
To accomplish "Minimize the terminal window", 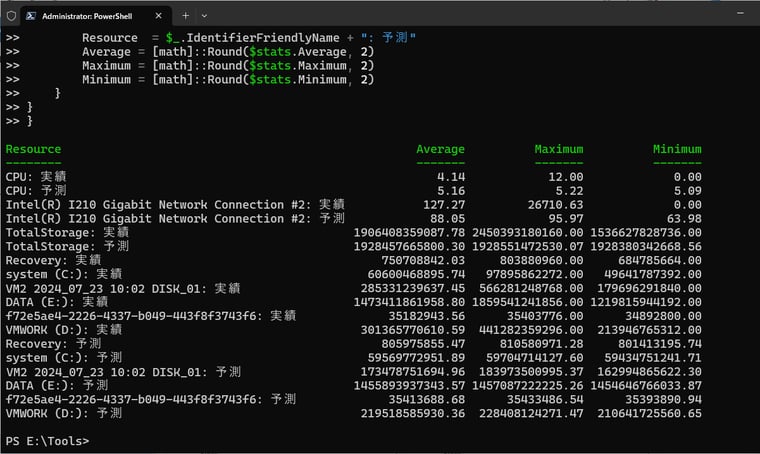I will pyautogui.click(x=740, y=14).
